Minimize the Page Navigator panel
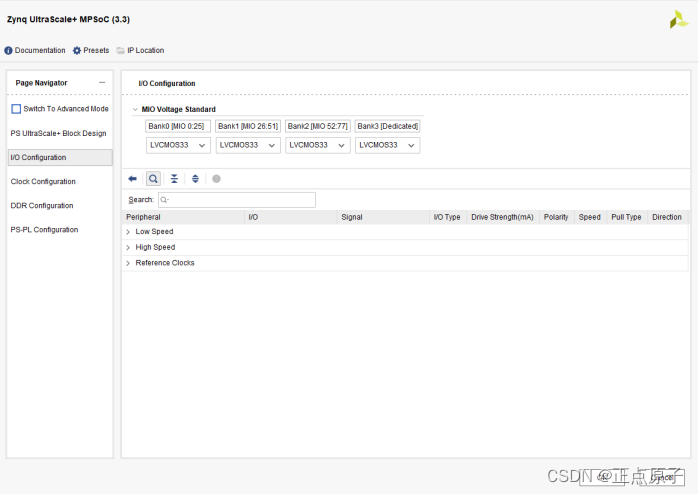 pyautogui.click(x=102, y=82)
